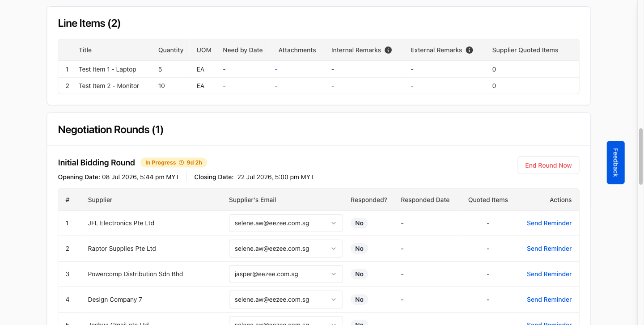Click the In Progress status badge
The image size is (644, 325).
coord(174,163)
